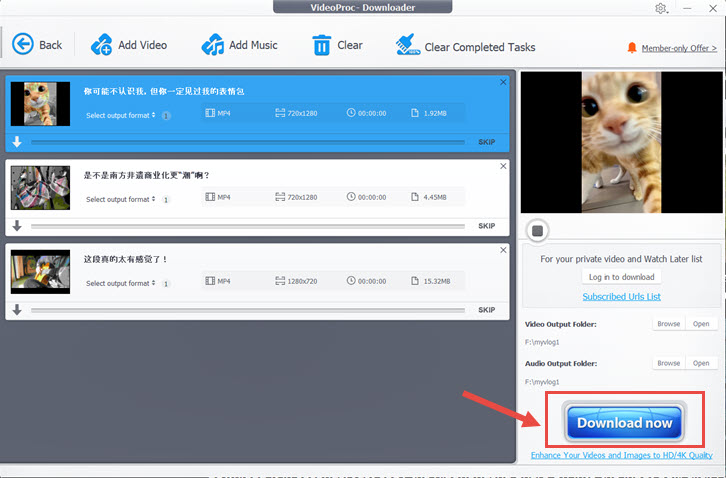Open Subscribed Urls List link

[621, 296]
